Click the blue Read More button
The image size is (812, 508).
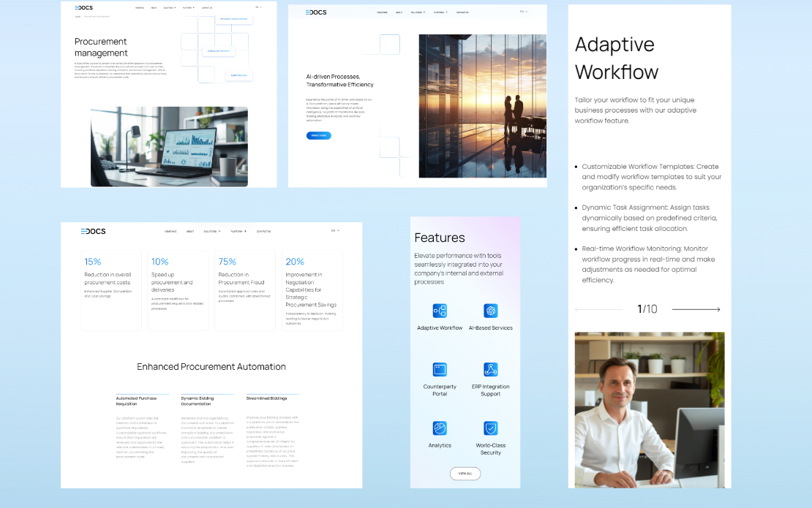coord(318,135)
